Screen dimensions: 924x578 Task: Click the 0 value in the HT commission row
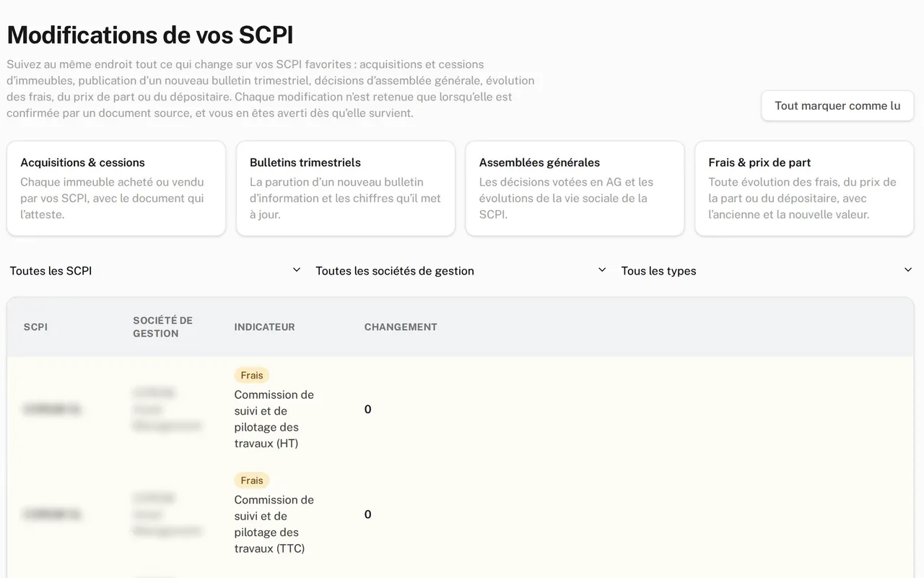367,410
